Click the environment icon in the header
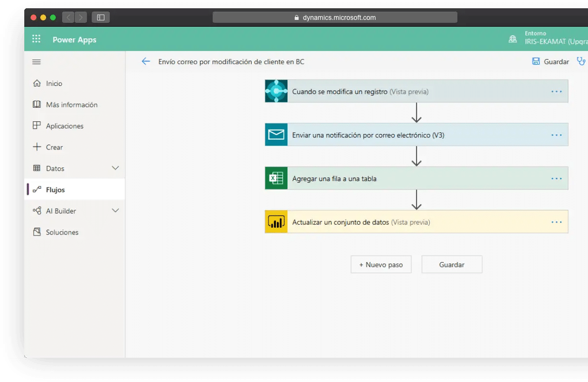588x382 pixels. 513,39
